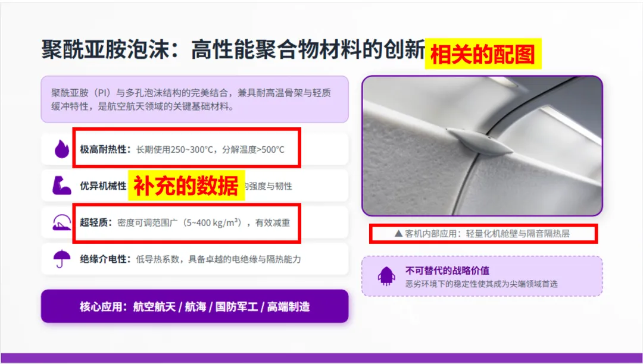Select the aircraft cabin interior photo
Screen dimensions: 643x364
click(482, 146)
